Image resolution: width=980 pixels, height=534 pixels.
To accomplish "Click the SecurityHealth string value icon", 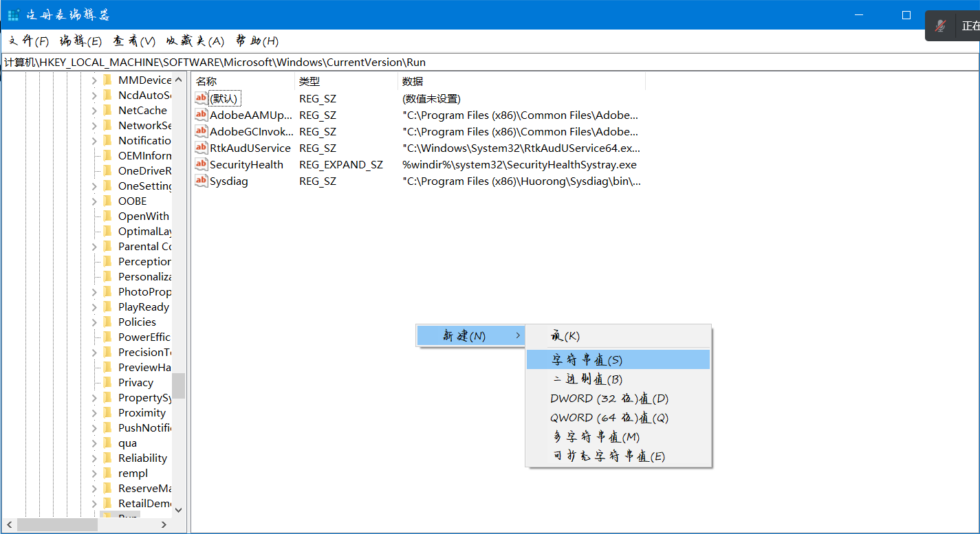I will (x=201, y=164).
